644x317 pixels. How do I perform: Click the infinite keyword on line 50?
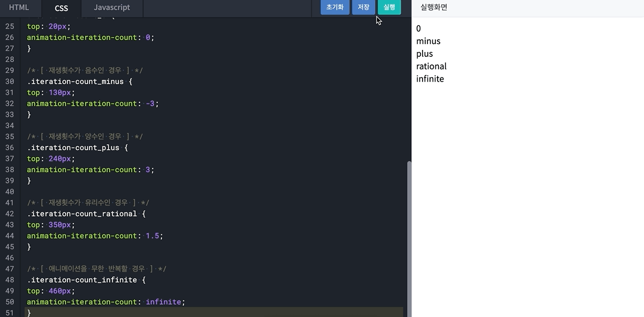coord(164,301)
